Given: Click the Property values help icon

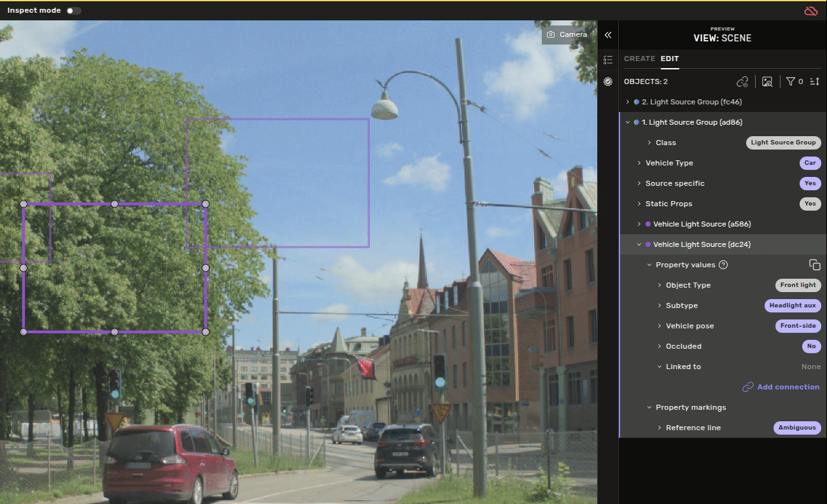Looking at the screenshot, I should tap(723, 265).
